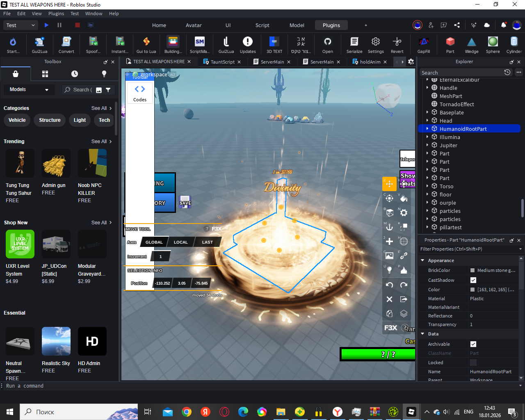Collapse the Appearance properties section
525x420 pixels.
[x=422, y=260]
